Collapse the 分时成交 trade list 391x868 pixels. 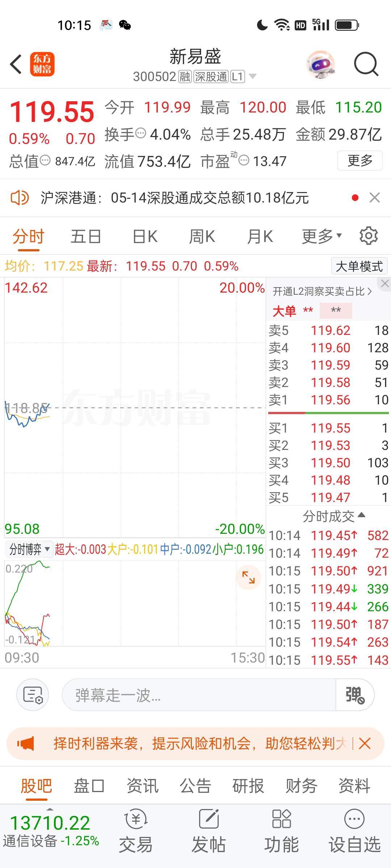(334, 516)
